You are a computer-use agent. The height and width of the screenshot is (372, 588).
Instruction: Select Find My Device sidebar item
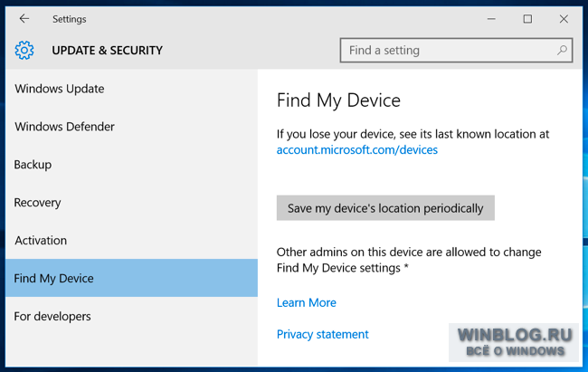[x=131, y=278]
